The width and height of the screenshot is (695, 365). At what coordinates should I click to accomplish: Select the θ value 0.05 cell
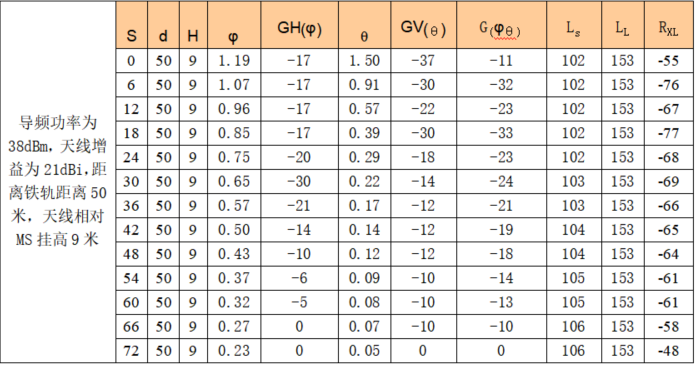point(364,351)
